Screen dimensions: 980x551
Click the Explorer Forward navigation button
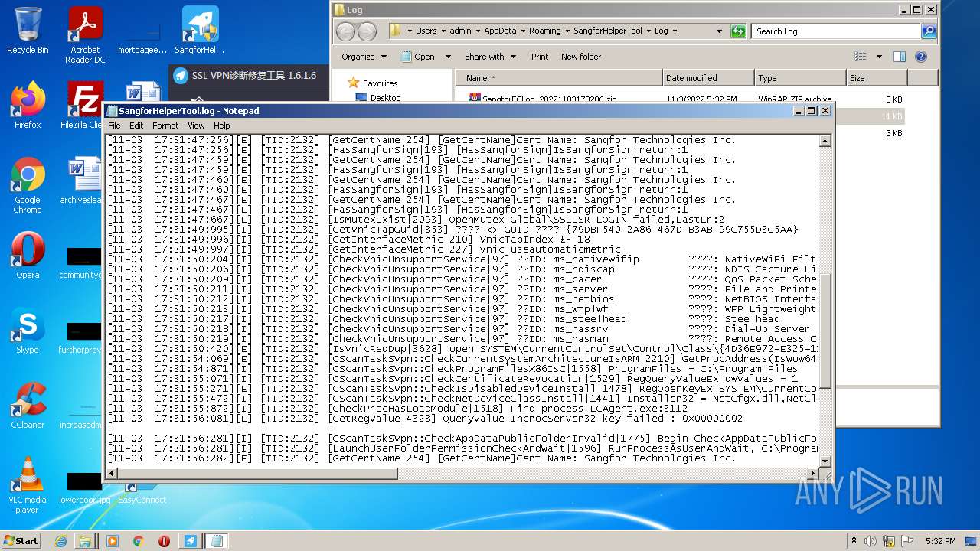point(367,31)
